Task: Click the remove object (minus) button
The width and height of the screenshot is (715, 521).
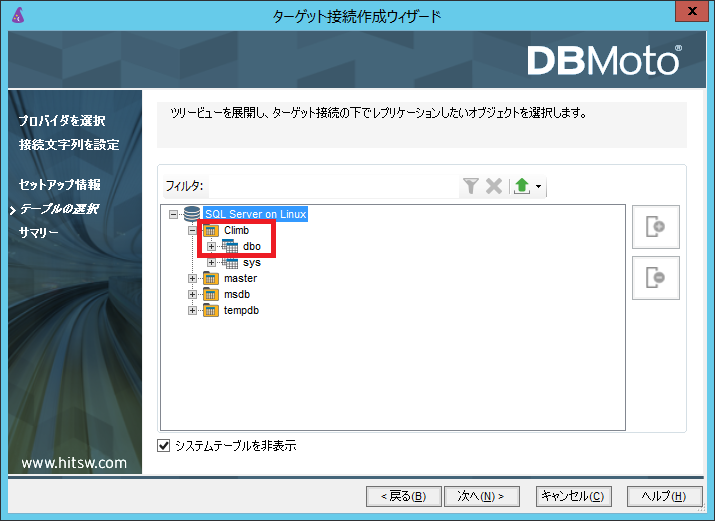Action: coord(656,278)
